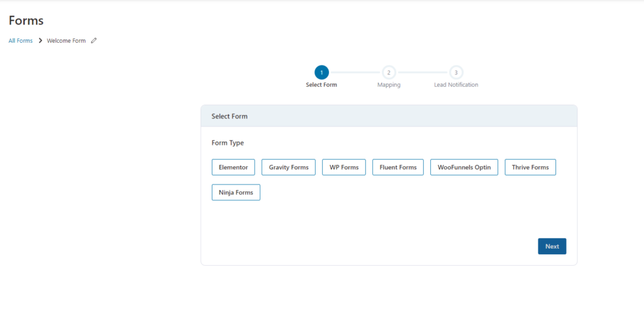The image size is (644, 311).
Task: Choose the WooFunnels Optin form type
Action: 464,167
